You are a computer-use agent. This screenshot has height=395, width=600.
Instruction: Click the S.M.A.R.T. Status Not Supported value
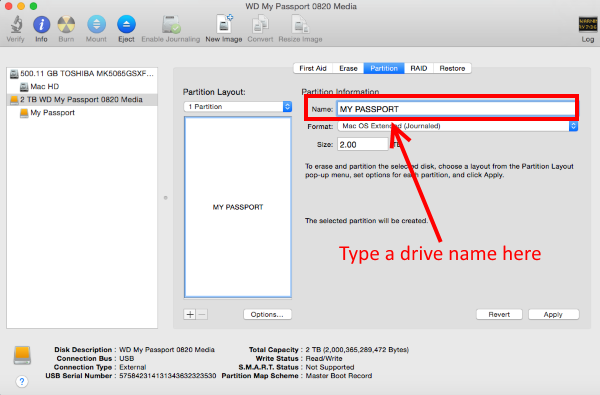(330, 367)
